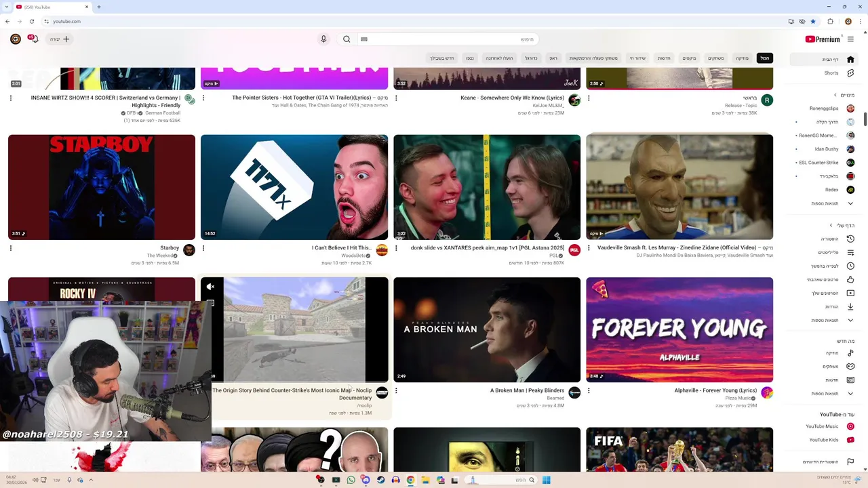
Task: Open WhatsApp from the taskbar
Action: click(x=351, y=480)
